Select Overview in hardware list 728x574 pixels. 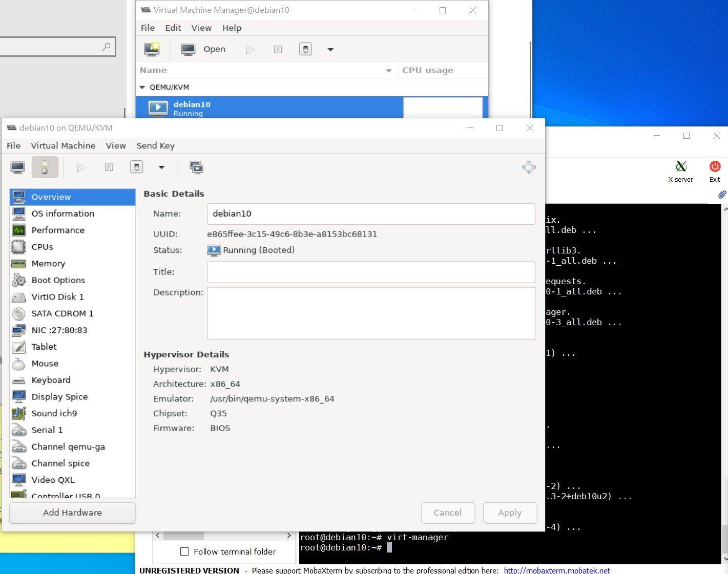click(x=72, y=197)
